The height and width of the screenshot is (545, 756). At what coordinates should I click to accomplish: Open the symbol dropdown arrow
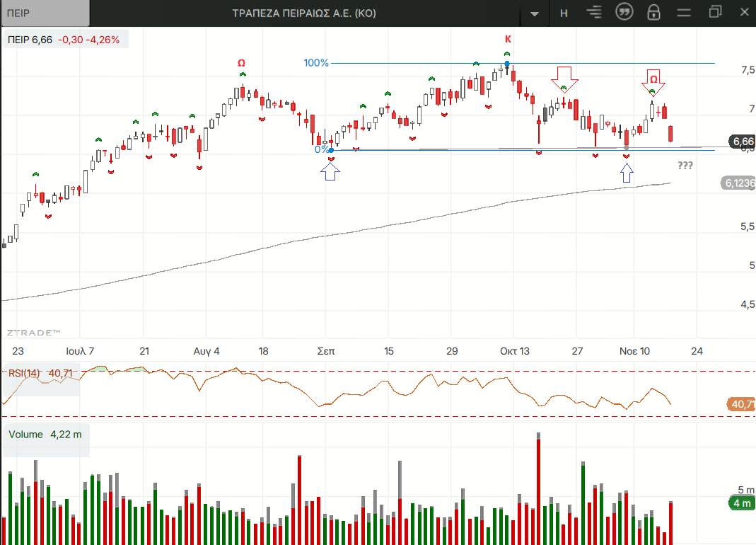point(535,13)
